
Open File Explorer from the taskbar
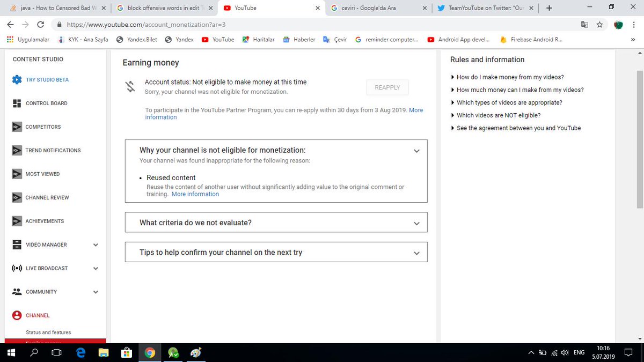(104, 352)
